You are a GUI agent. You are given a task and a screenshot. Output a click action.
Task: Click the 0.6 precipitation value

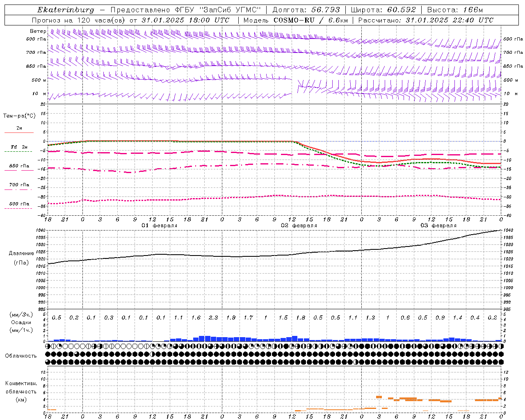pos(405,318)
